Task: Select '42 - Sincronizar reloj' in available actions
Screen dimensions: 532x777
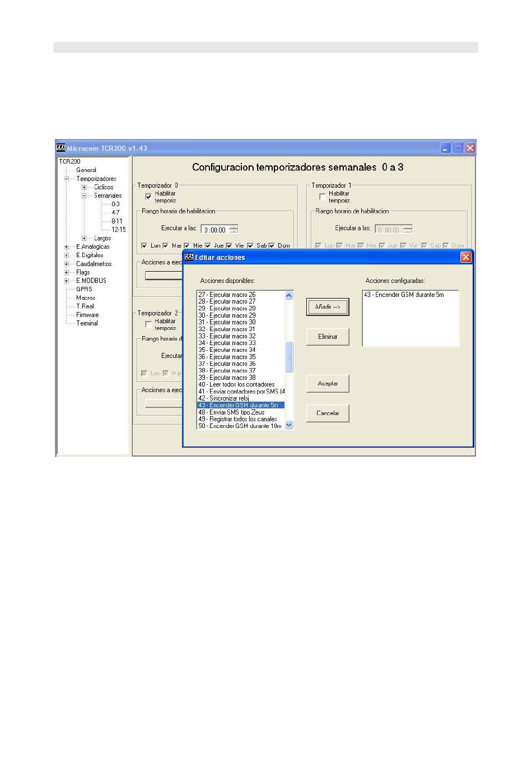Action: click(223, 398)
